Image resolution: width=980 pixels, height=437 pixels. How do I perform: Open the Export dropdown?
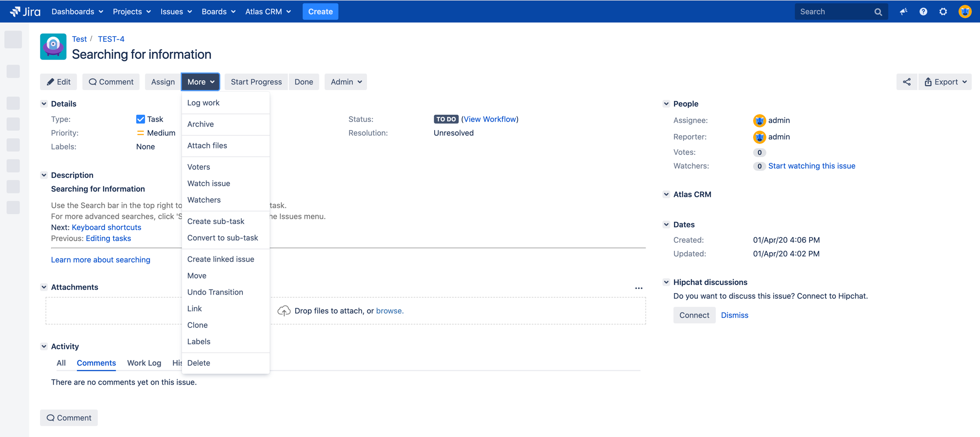(x=946, y=82)
